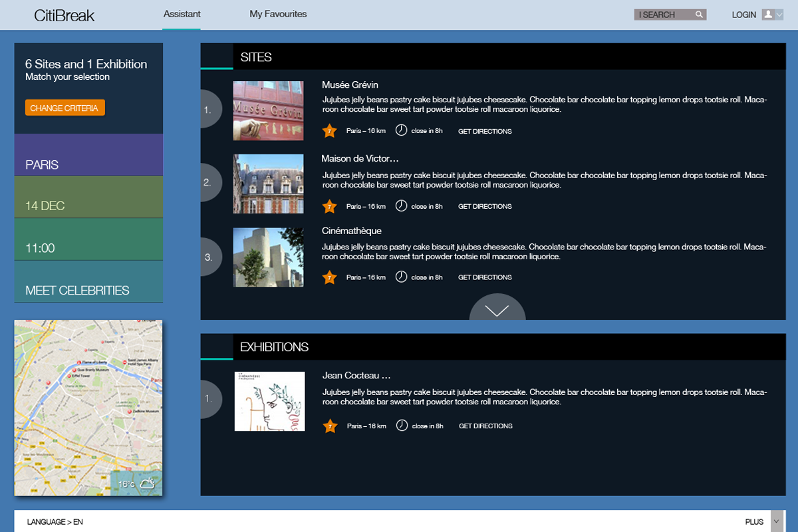
Task: Click the clock icon in the Cinémathèque row
Action: (x=401, y=277)
